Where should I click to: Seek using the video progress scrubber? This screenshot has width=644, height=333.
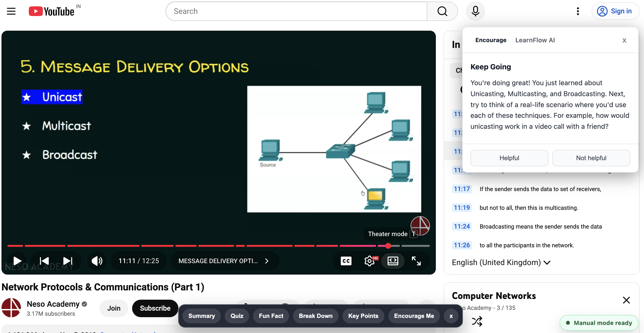click(x=388, y=246)
